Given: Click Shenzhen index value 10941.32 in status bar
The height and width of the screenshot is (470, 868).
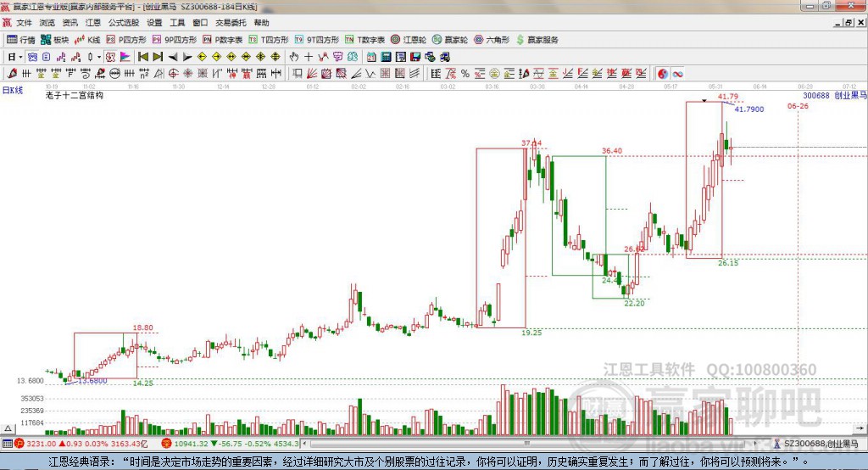Looking at the screenshot, I should tap(191, 444).
